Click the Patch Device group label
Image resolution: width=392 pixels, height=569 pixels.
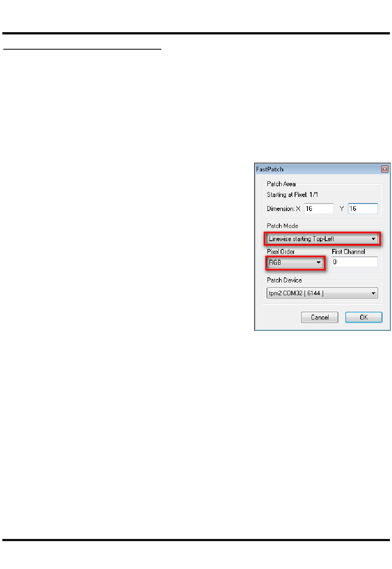284,280
